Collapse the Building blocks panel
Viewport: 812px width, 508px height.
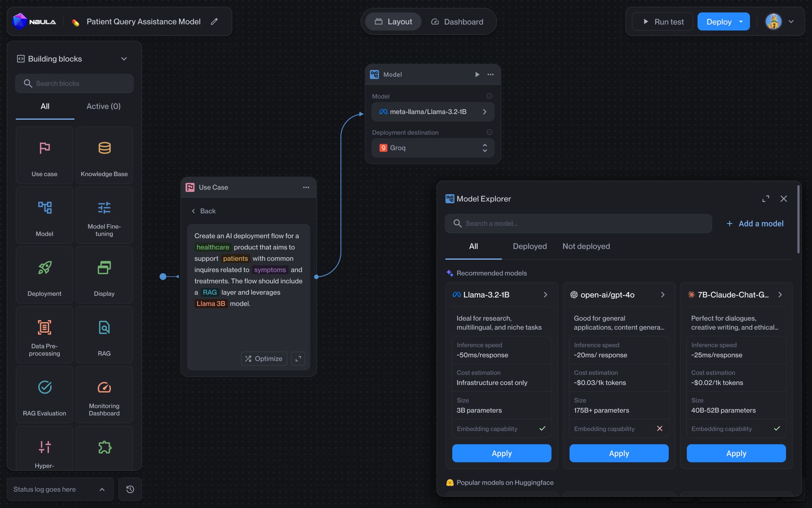(124, 59)
